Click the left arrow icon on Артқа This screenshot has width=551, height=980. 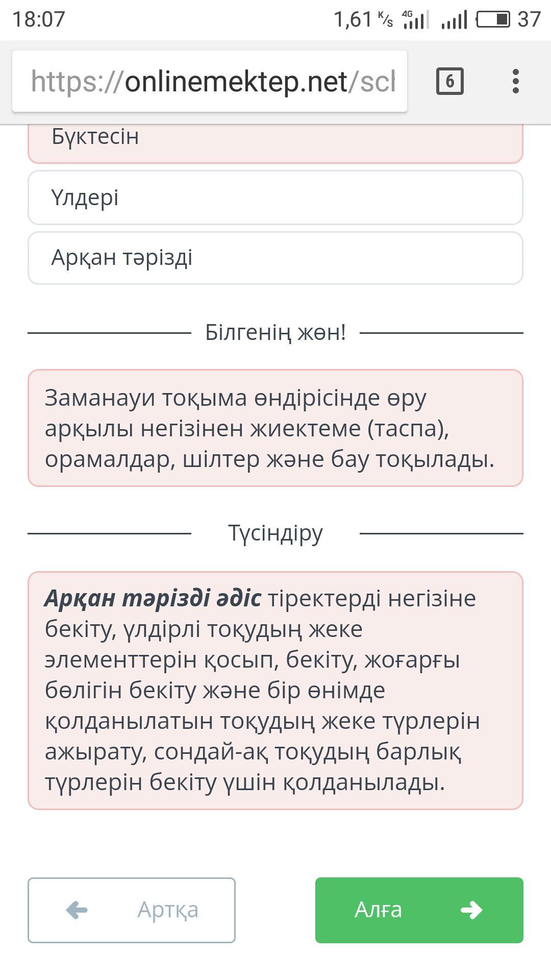pos(77,910)
